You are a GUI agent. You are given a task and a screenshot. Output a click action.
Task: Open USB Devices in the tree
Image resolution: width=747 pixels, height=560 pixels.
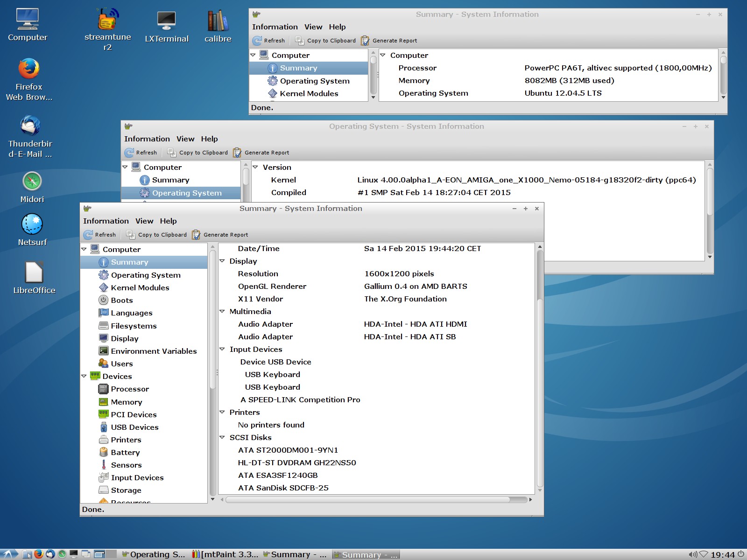(134, 427)
